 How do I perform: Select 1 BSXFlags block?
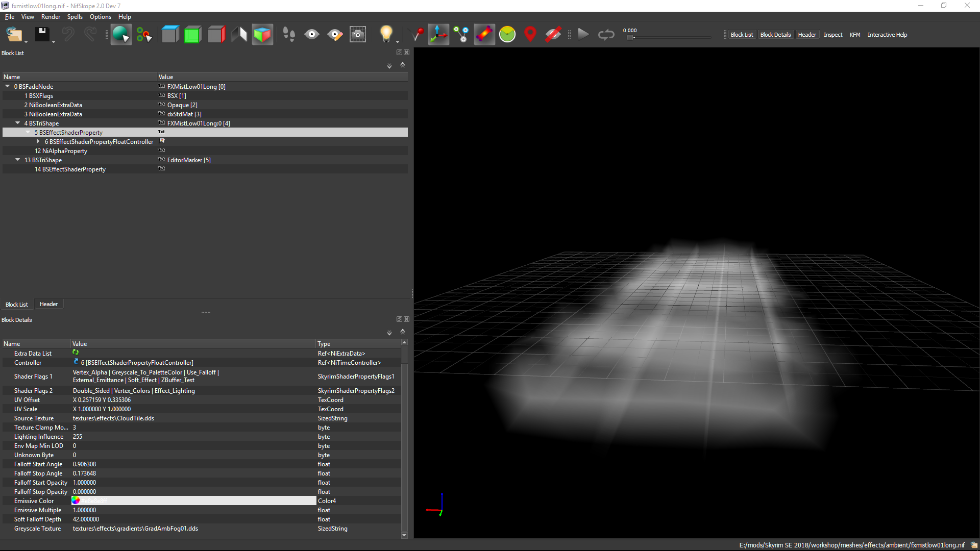point(39,96)
